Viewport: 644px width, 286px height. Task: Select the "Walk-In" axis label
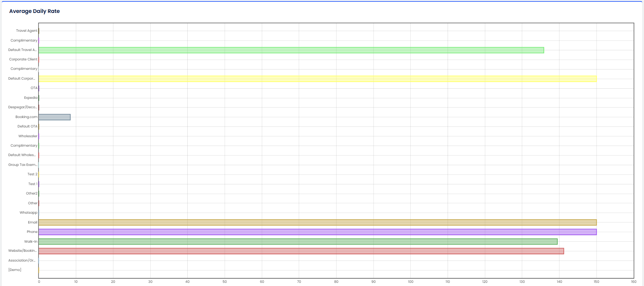pos(31,242)
